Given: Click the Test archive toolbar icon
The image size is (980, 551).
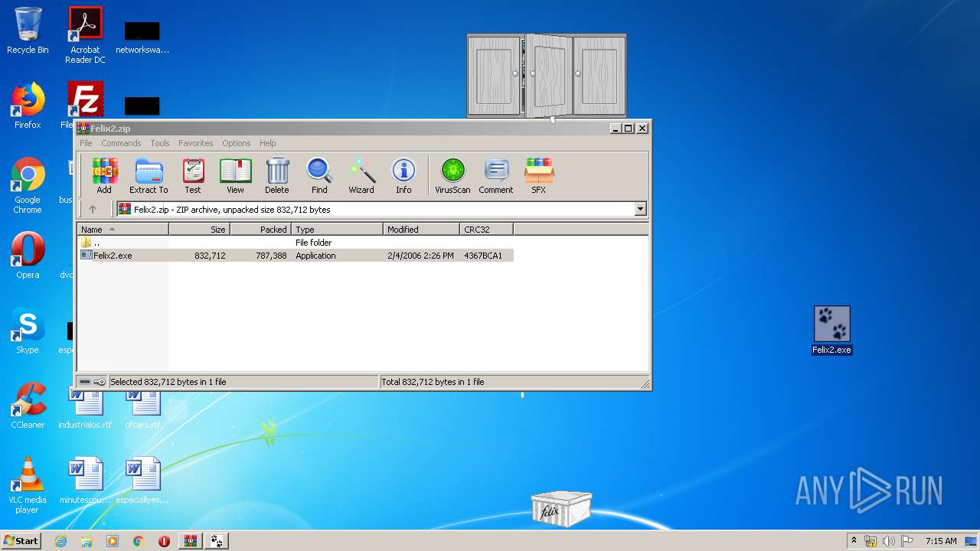Looking at the screenshot, I should 193,176.
